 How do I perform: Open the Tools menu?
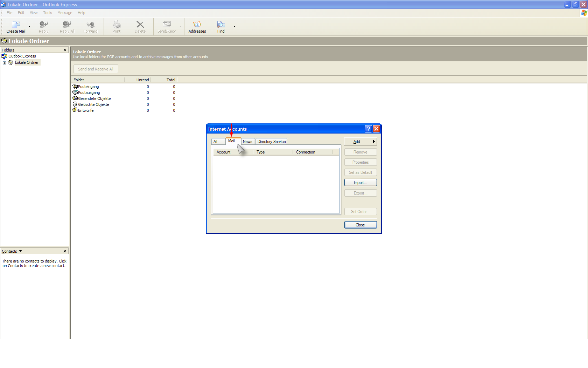pos(48,13)
